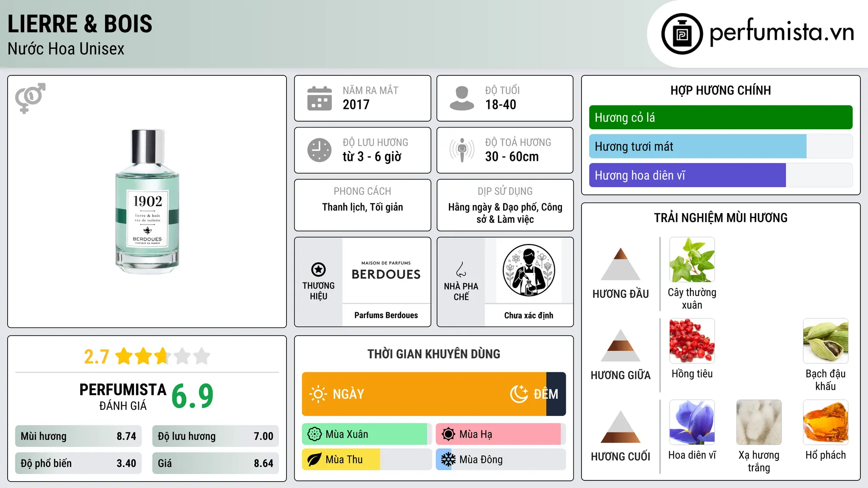Viewport: 868px width, 488px height.
Task: Click the LIERRE & BOIS title
Action: (x=80, y=24)
